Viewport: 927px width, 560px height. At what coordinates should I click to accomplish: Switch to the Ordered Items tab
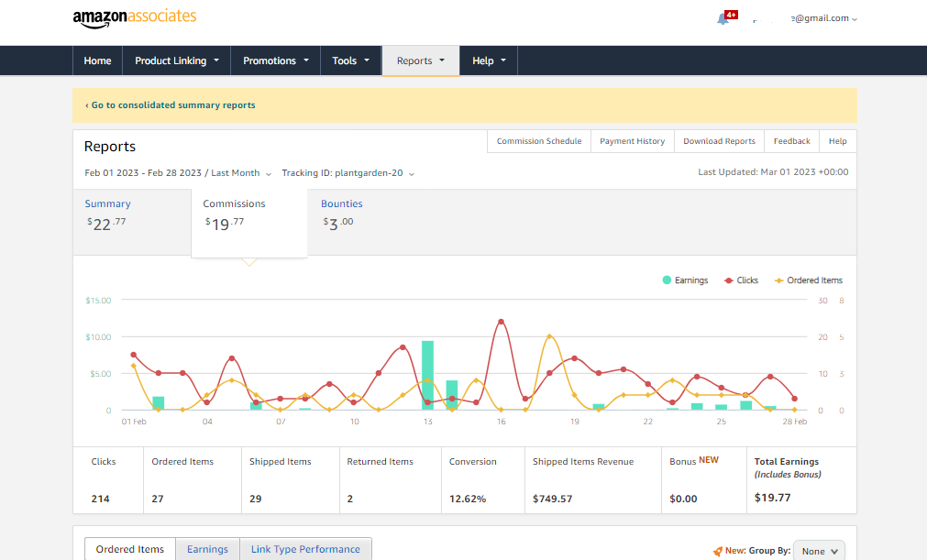point(130,549)
